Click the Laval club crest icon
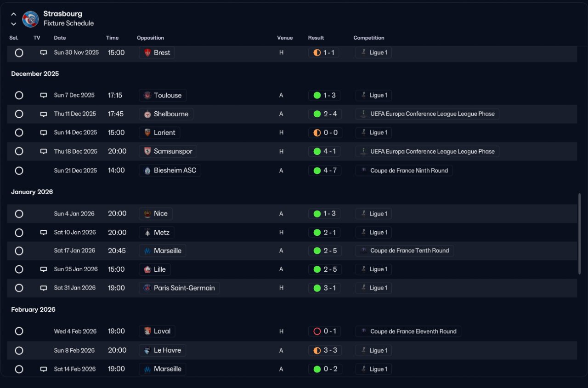This screenshot has height=388, width=588. pyautogui.click(x=147, y=331)
